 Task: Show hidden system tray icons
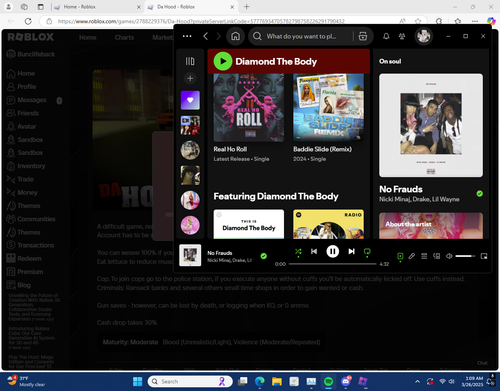coord(417,381)
